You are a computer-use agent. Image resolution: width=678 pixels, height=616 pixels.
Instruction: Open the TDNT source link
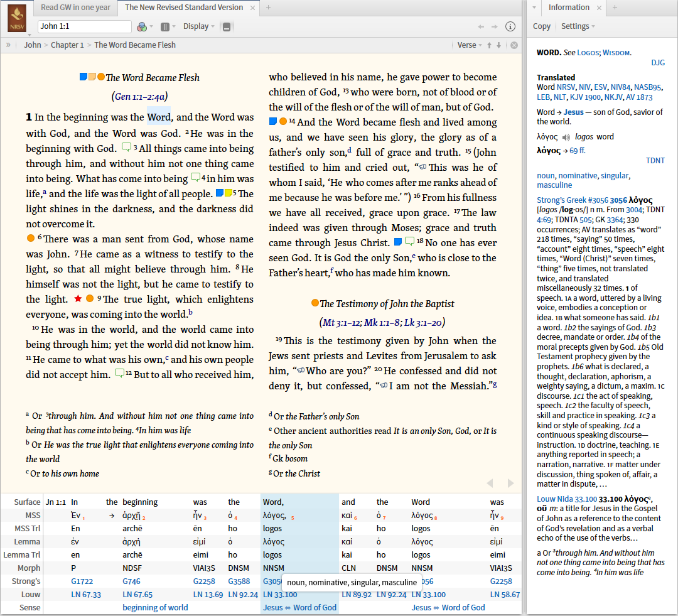click(655, 161)
